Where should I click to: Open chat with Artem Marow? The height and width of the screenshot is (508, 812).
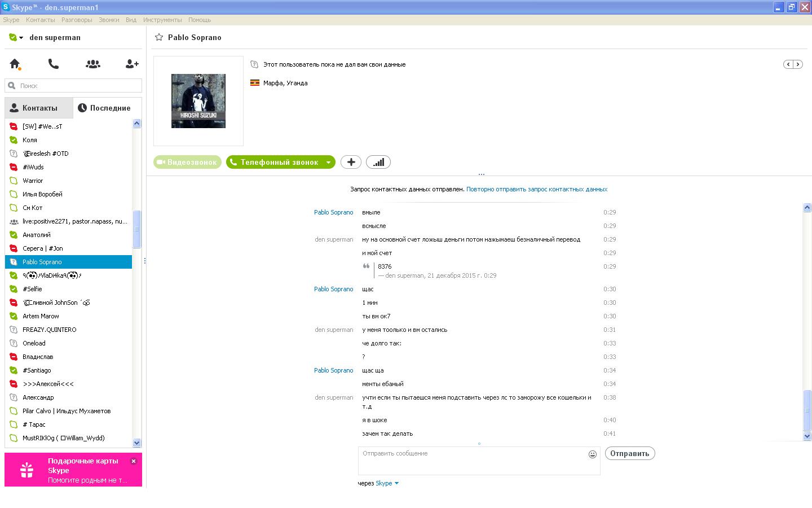[68, 316]
